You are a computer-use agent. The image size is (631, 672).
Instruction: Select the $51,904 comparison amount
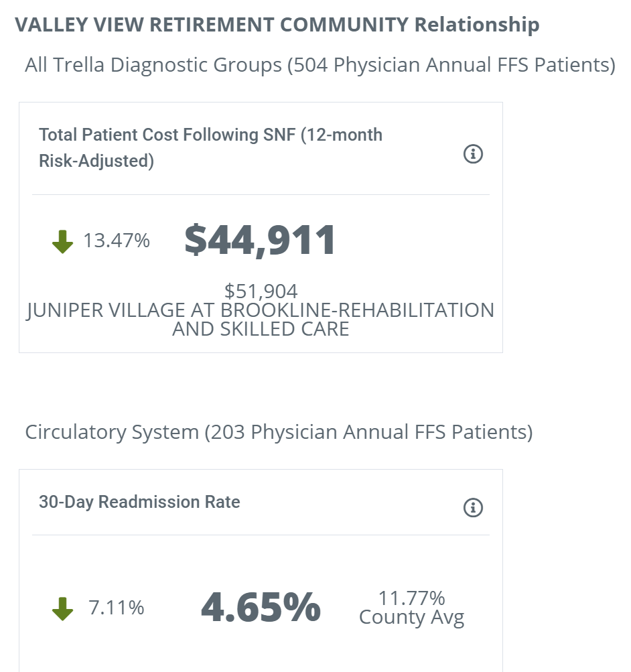pos(261,291)
